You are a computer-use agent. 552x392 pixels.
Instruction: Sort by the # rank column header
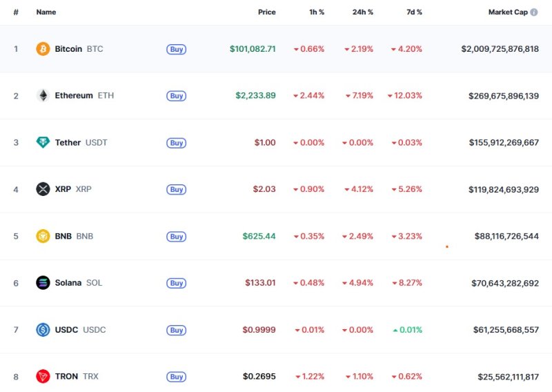16,12
